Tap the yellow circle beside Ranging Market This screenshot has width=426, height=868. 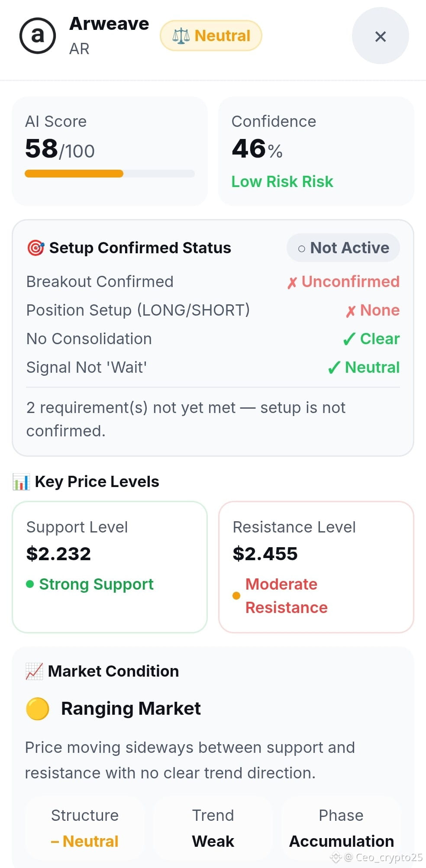click(x=38, y=709)
